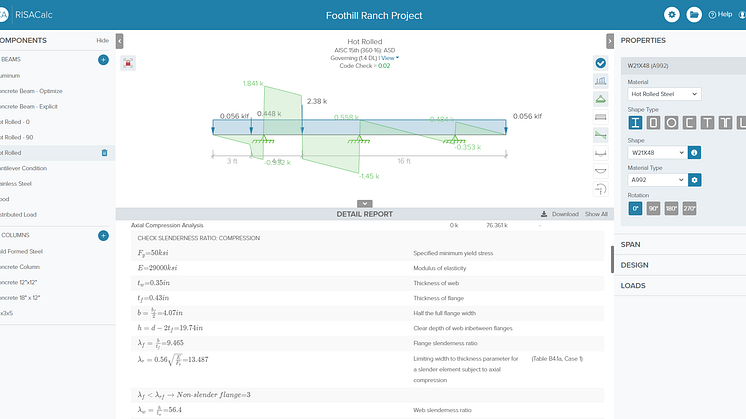Viewport: 746px width, 419px height.
Task: Toggle loads display icon
Action: pos(600,81)
